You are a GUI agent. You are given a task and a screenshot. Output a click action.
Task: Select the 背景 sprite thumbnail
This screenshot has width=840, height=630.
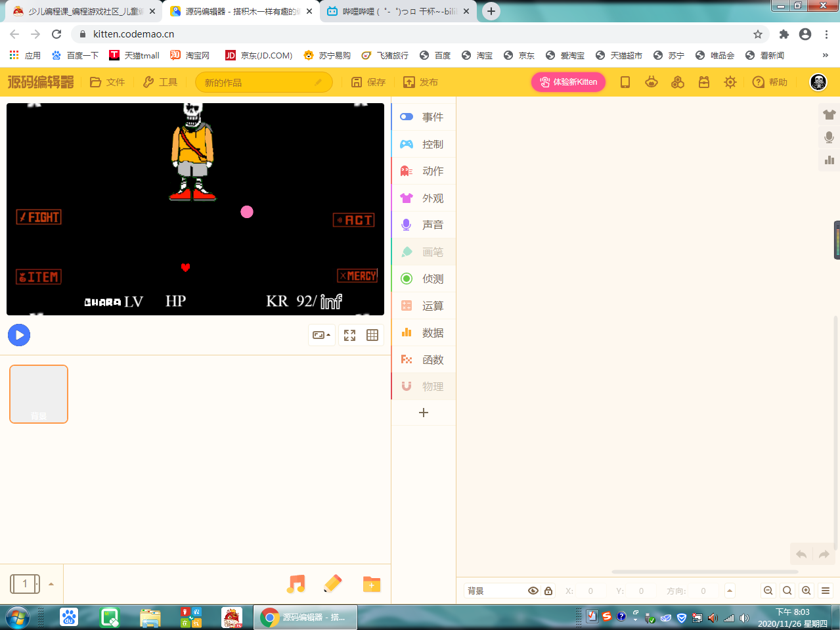[x=39, y=394]
